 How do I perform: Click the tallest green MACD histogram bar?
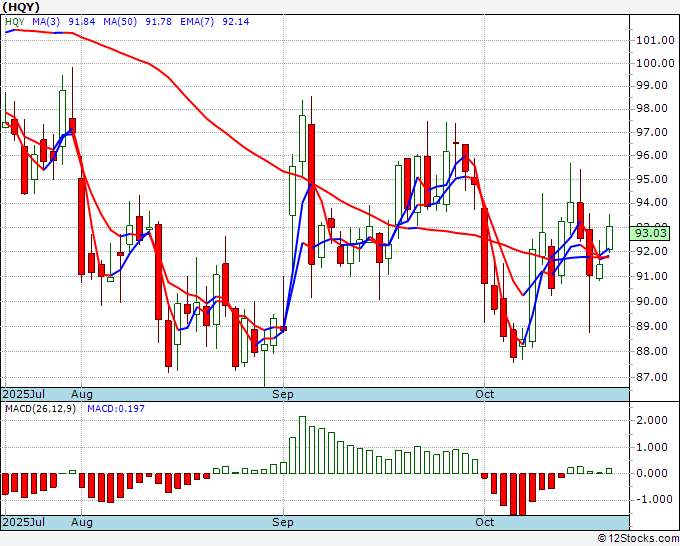coord(302,445)
